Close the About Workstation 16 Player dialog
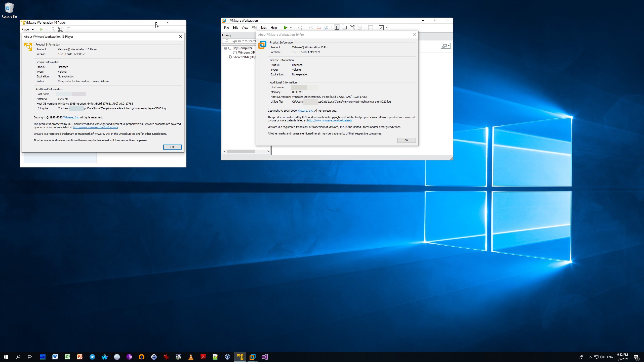 coord(180,37)
